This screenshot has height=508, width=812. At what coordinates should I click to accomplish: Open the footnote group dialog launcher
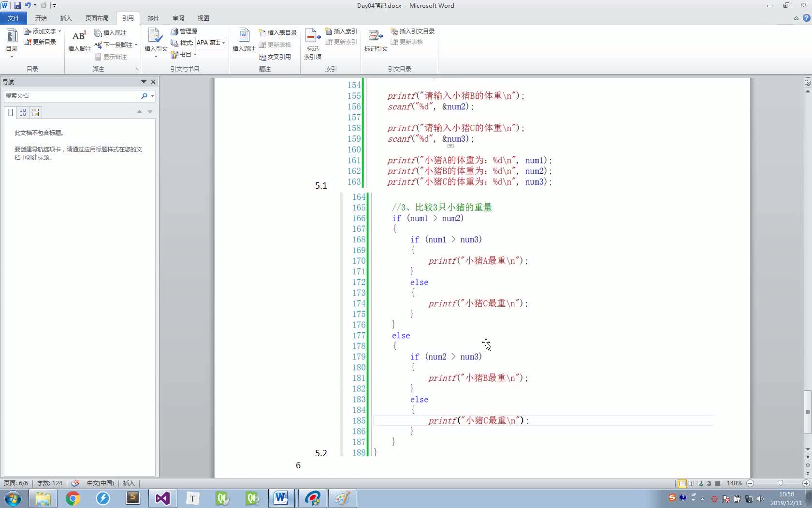[x=136, y=69]
